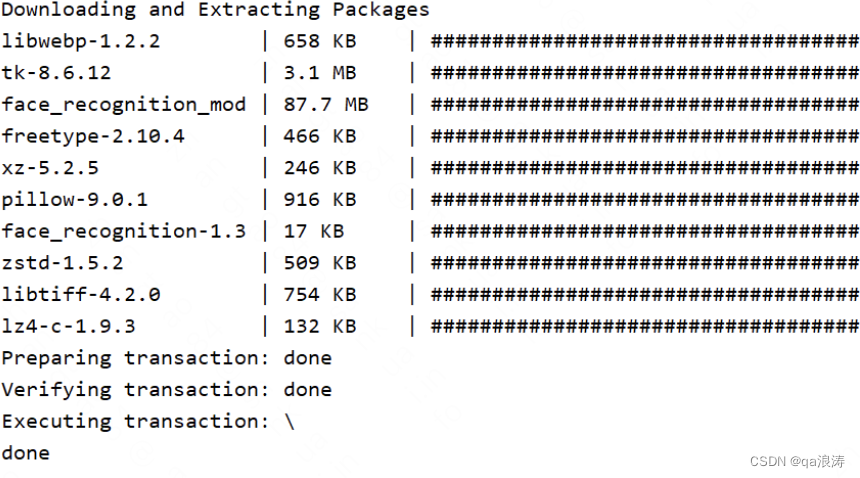The image size is (860, 478).
Task: Click the xz-5.2.5 package entry
Action: click(50, 168)
